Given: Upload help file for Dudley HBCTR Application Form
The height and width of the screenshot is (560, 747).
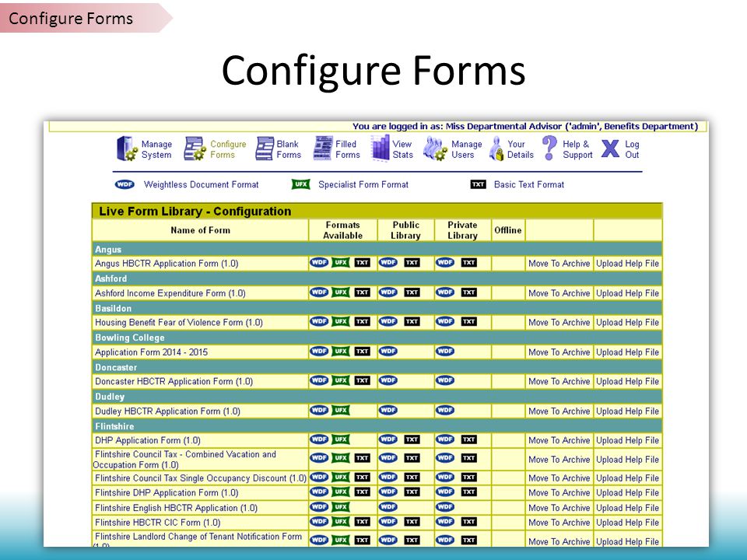Looking at the screenshot, I should coord(627,411).
